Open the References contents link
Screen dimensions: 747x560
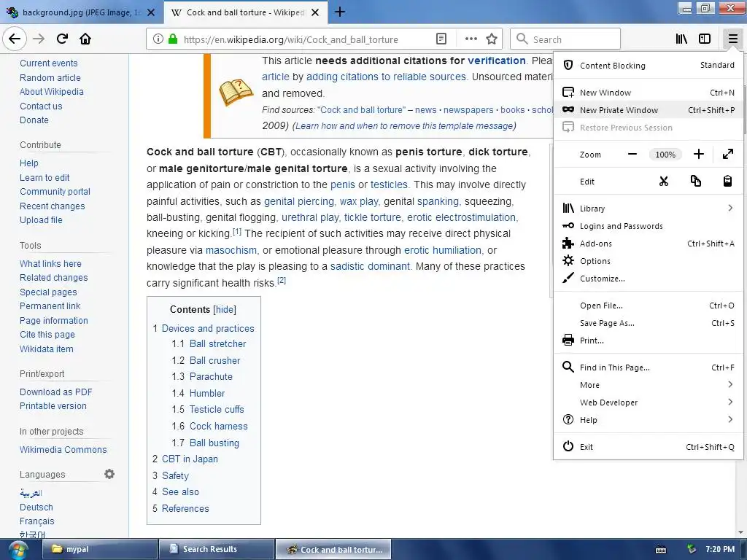point(185,508)
